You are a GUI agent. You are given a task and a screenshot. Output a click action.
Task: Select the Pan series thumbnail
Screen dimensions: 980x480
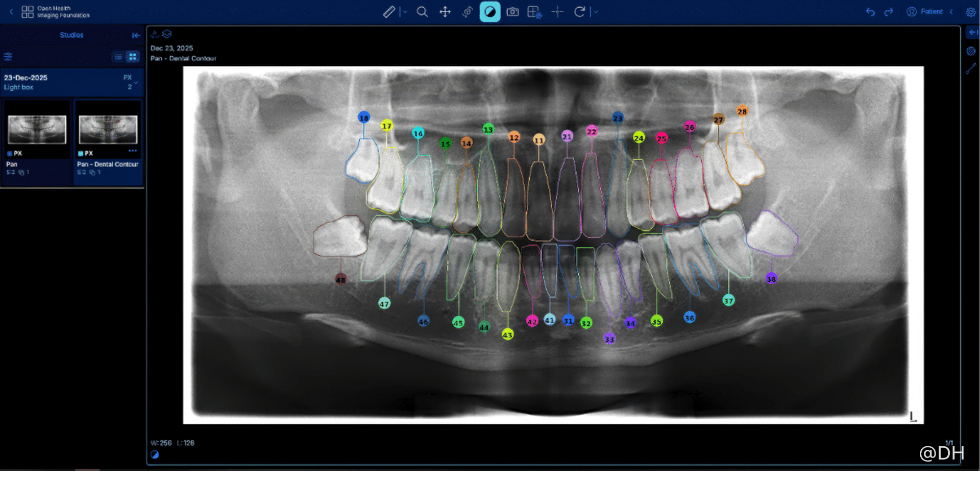[x=37, y=129]
